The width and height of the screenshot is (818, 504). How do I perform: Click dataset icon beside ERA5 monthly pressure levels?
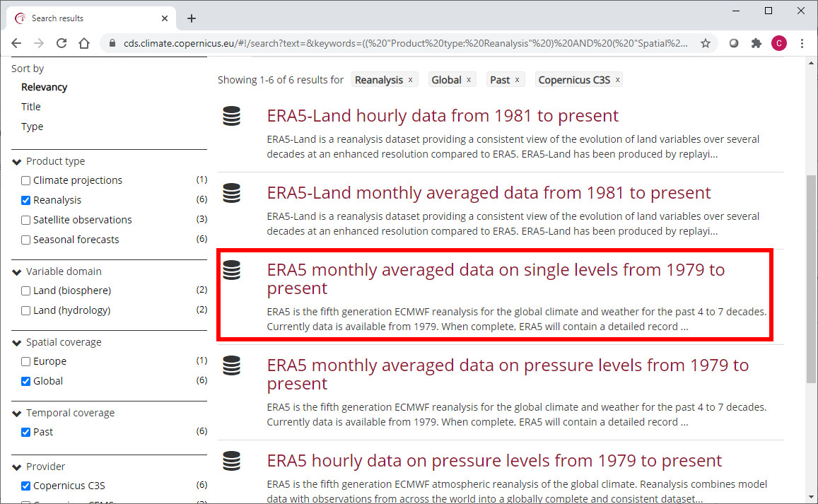click(232, 365)
